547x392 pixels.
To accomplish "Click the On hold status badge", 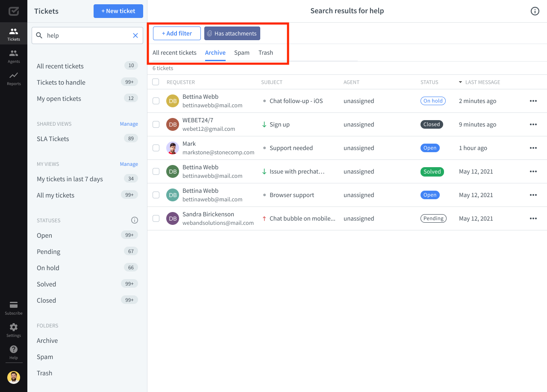I will point(433,101).
